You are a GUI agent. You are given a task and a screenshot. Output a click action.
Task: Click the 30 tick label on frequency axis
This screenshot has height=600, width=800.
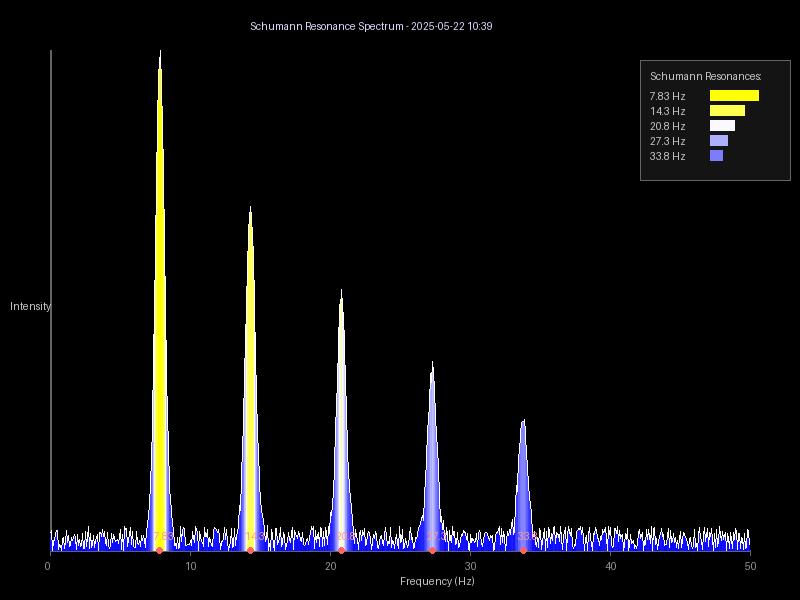click(x=470, y=566)
